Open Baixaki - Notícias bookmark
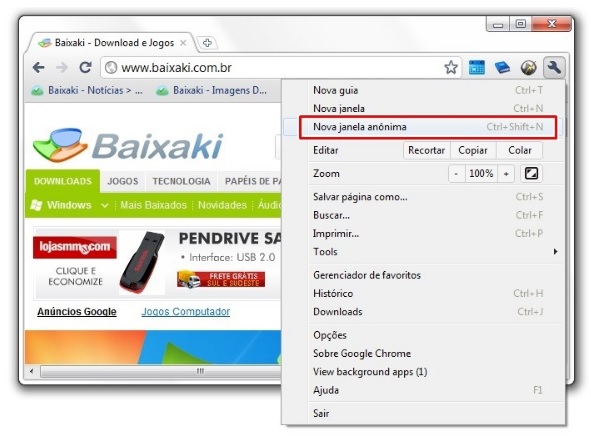 87,90
